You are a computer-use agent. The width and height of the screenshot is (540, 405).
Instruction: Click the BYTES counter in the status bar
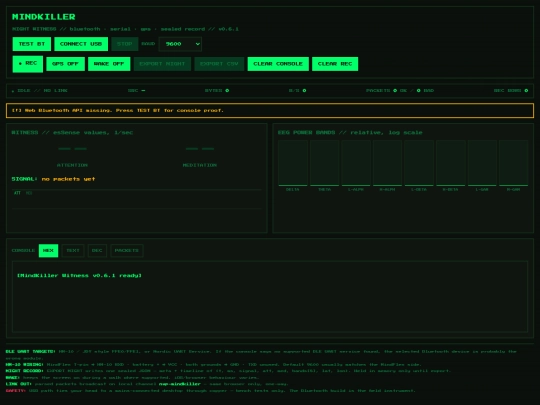pos(217,91)
